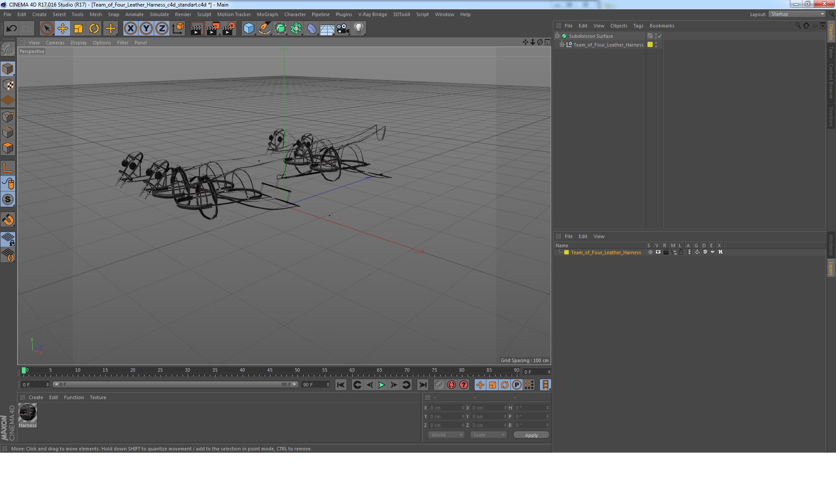Screen dimensions: 836x504
Task: Add a Light object via bulb icon
Action: pos(358,29)
